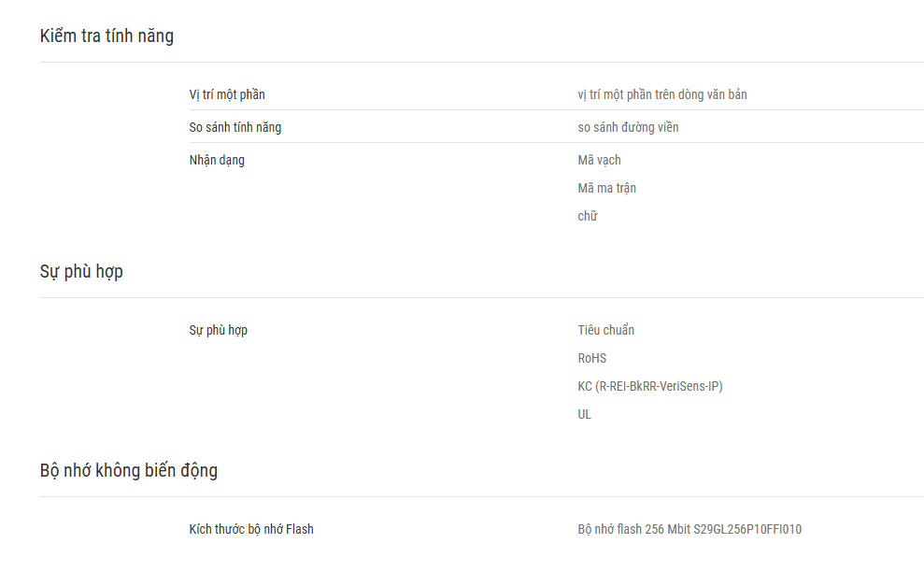
Task: Click the Mã vạch entry
Action: tap(599, 161)
